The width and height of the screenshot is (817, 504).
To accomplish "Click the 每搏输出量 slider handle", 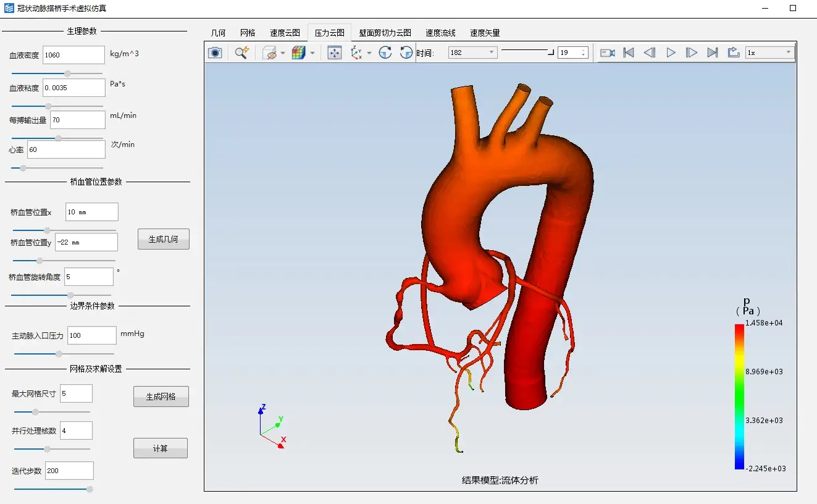I will (58, 138).
